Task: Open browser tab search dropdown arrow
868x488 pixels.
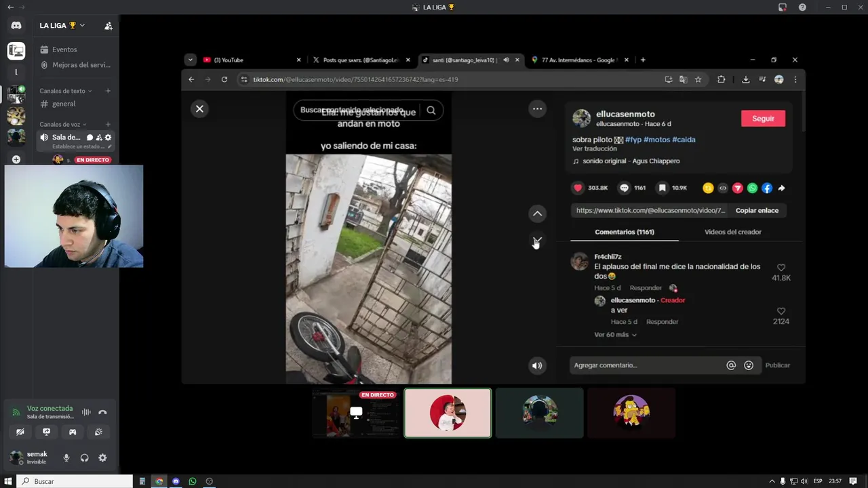Action: coord(190,60)
